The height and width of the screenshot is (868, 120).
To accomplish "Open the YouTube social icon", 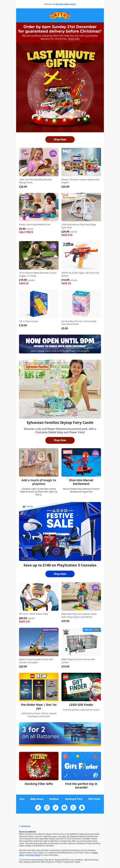I will 64,807.
